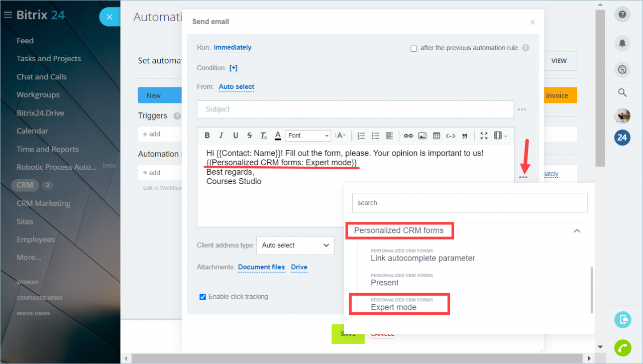Collapse the Personalized CRM forms section
The height and width of the screenshot is (364, 643).
577,231
